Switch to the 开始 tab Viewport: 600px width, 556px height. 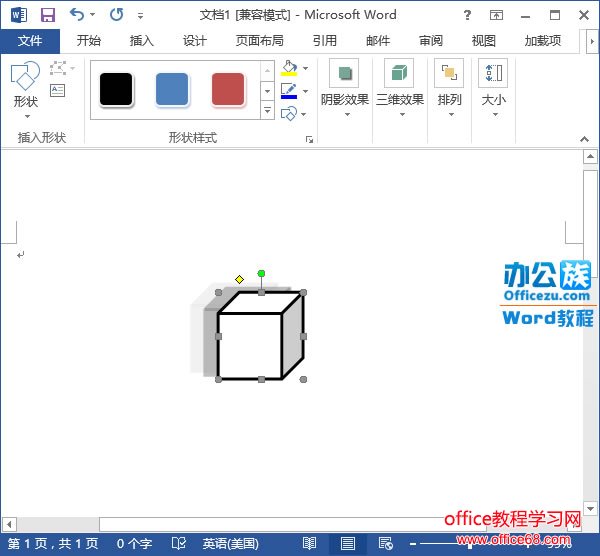(88, 41)
